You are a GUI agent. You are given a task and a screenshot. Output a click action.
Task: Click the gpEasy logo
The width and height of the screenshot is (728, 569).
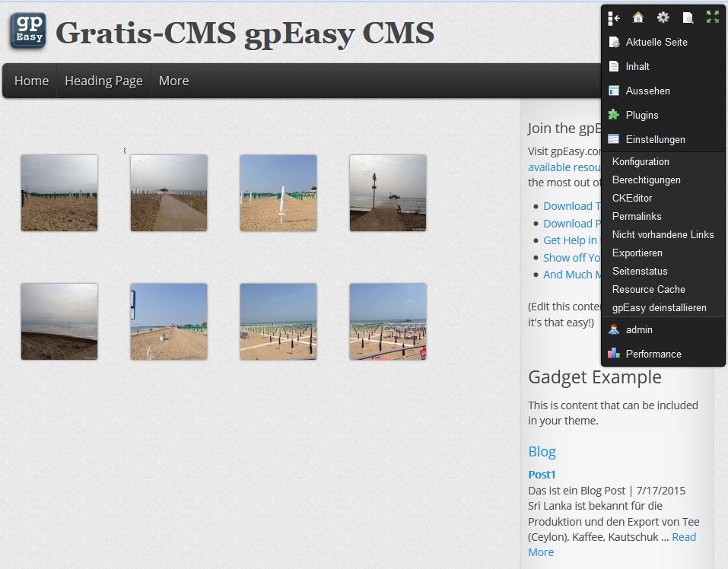coord(28,31)
